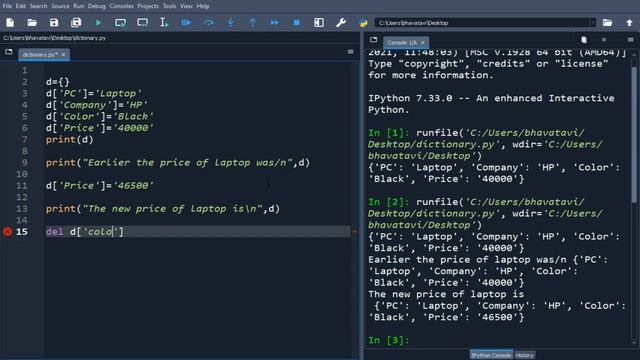Run current cell
This screenshot has width=640, height=360.
pyautogui.click(x=120, y=23)
